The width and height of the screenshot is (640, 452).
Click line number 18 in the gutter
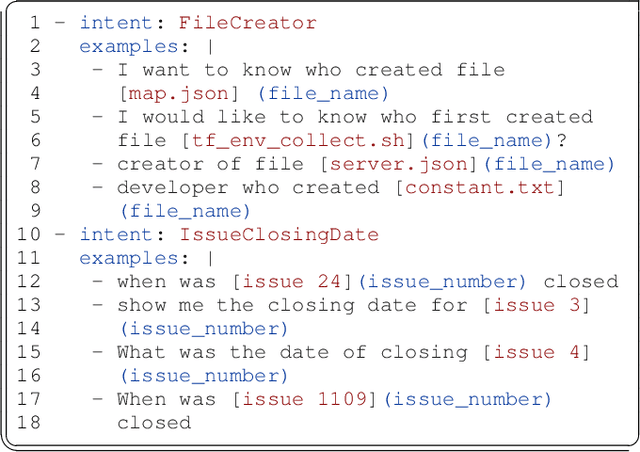pos(28,422)
